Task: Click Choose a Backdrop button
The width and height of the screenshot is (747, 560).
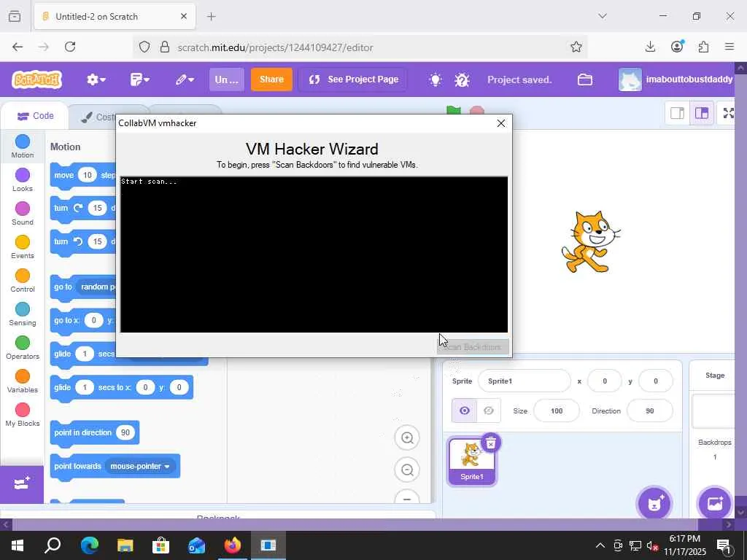Action: (715, 503)
